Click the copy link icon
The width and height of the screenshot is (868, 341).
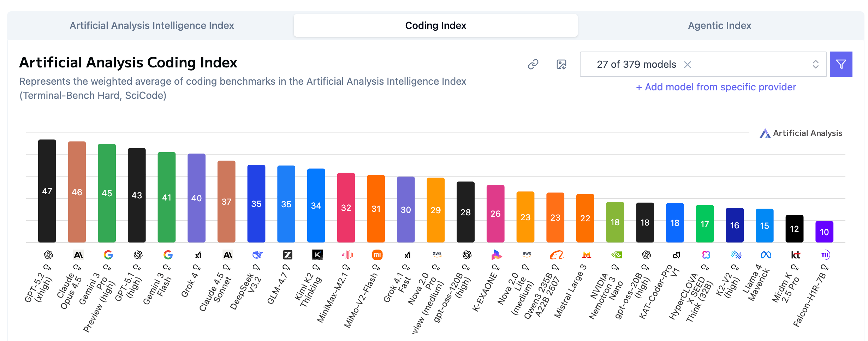click(533, 64)
